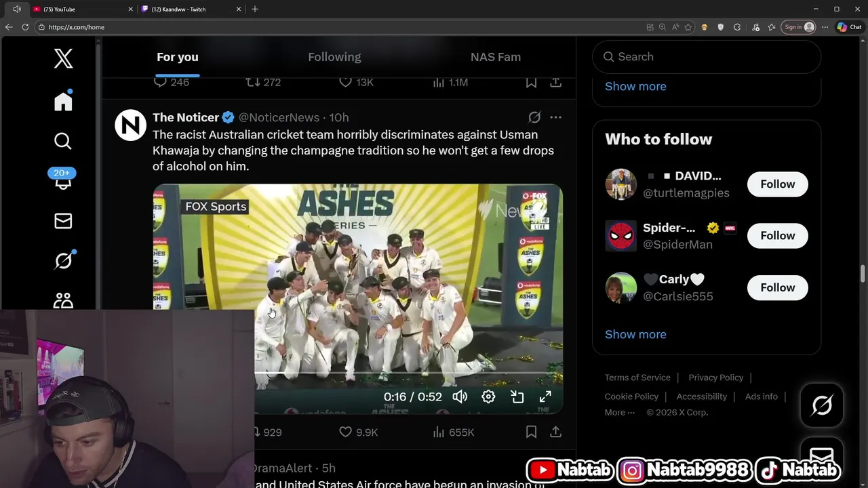Open Explore search icon in sidebar

[x=63, y=141]
